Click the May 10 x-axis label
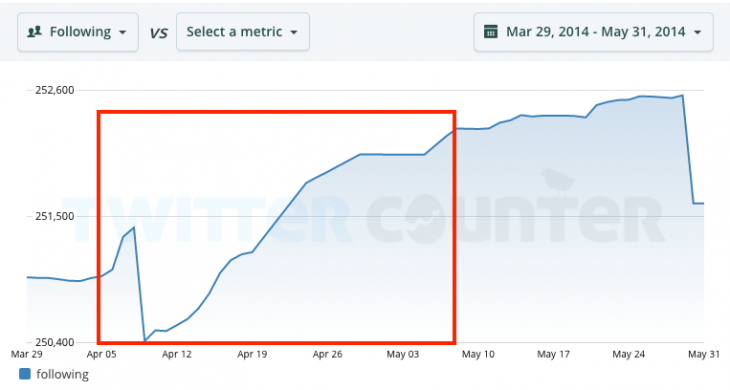Image resolution: width=730 pixels, height=390 pixels. tap(478, 354)
